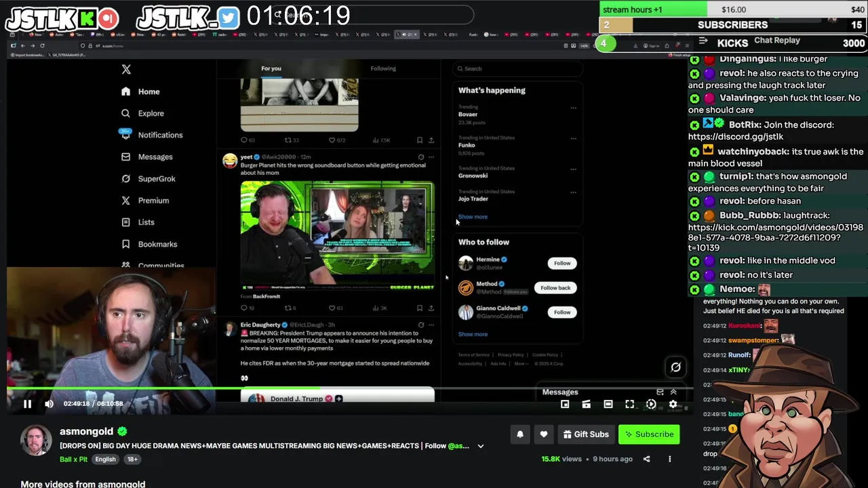Image resolution: width=868 pixels, height=488 pixels.
Task: Share yeet's Burger Planet tweet
Action: coord(431,308)
